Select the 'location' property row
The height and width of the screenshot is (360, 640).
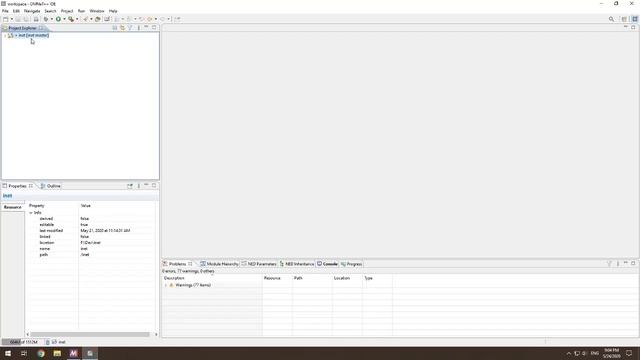pyautogui.click(x=91, y=242)
